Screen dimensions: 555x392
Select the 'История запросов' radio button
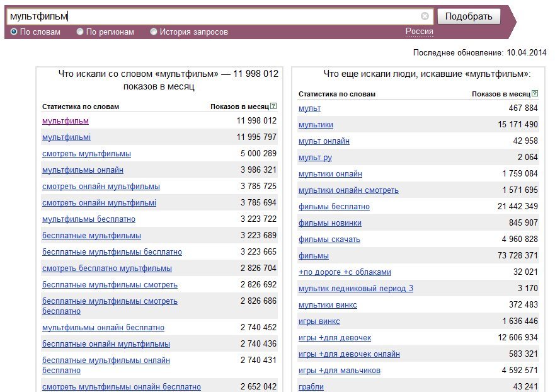(154, 32)
